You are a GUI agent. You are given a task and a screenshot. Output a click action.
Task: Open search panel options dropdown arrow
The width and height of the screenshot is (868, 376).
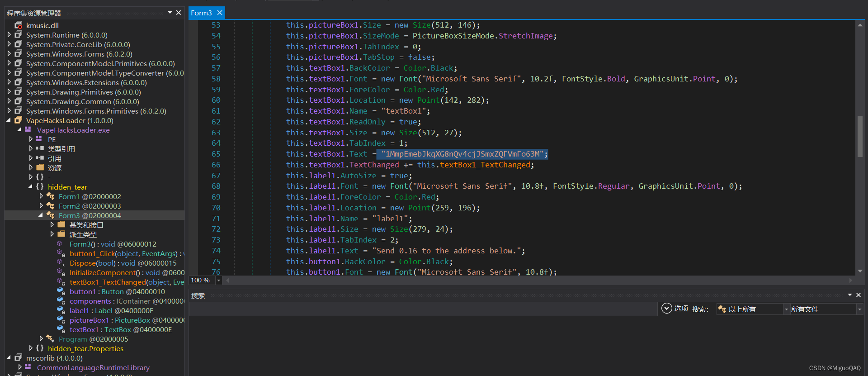tap(850, 295)
